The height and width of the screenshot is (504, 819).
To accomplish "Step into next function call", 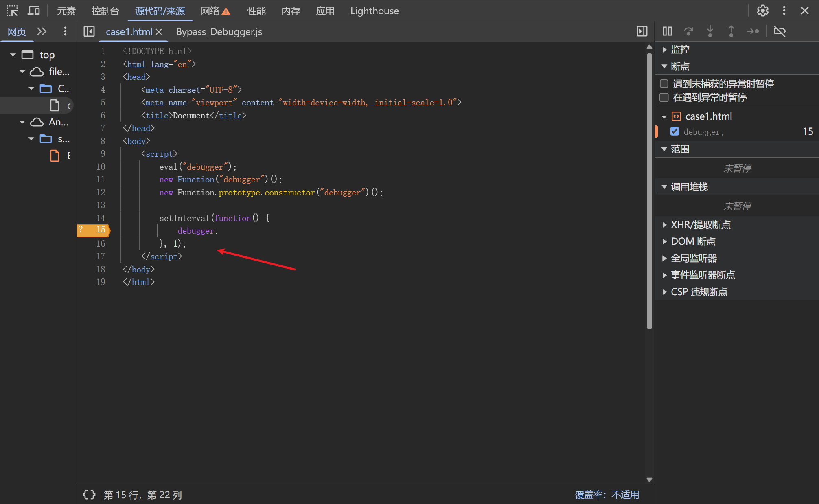I will coord(710,31).
